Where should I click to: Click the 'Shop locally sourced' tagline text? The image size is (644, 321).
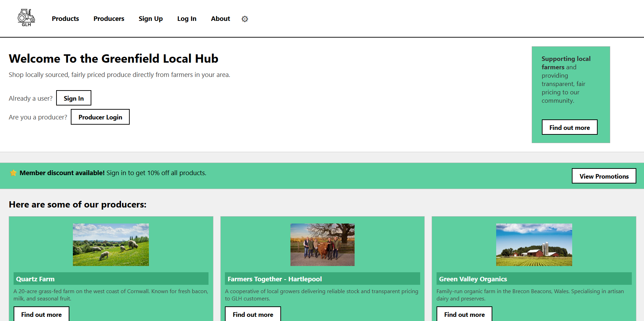pos(119,75)
